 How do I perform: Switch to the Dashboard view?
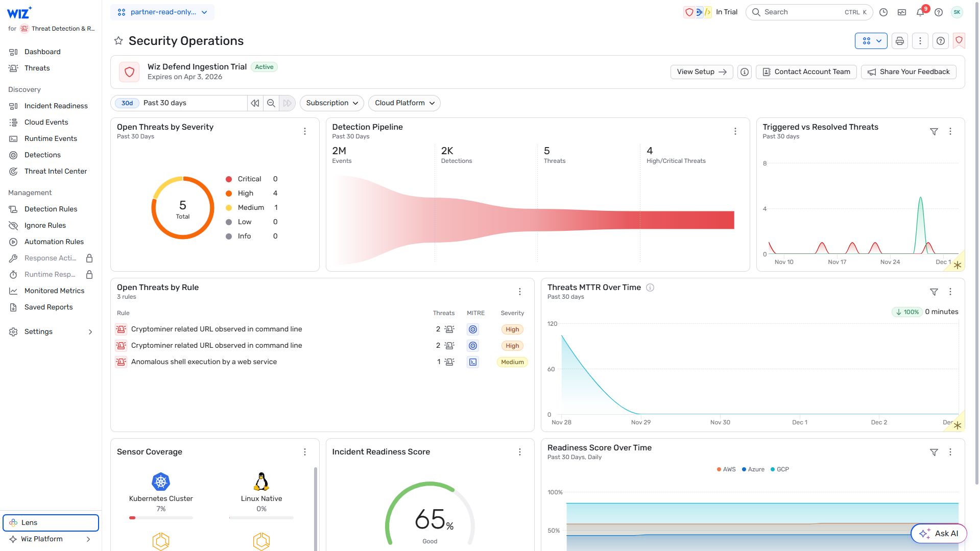pos(42,52)
